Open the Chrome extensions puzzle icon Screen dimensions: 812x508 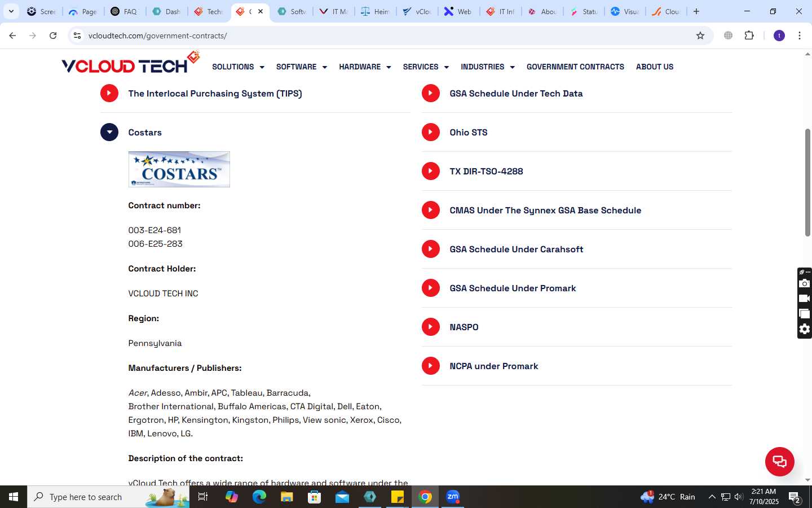[749, 36]
